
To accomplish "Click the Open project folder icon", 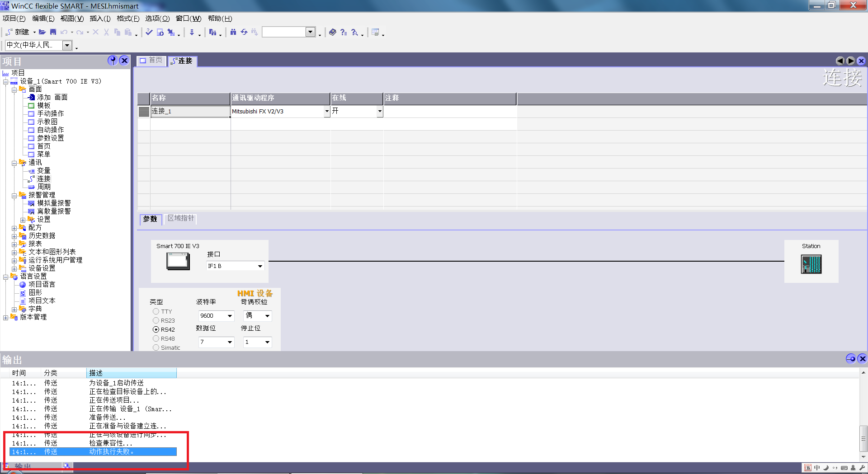I will point(42,32).
